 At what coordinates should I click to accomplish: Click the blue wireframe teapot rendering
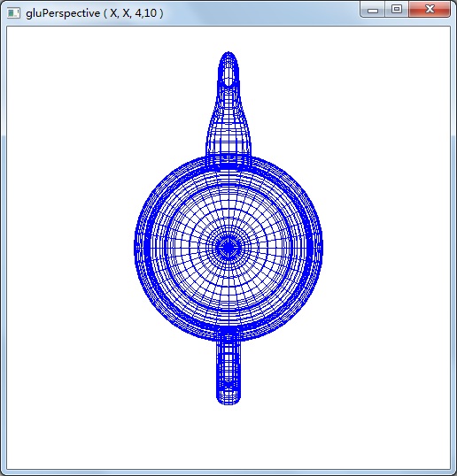pyautogui.click(x=228, y=228)
